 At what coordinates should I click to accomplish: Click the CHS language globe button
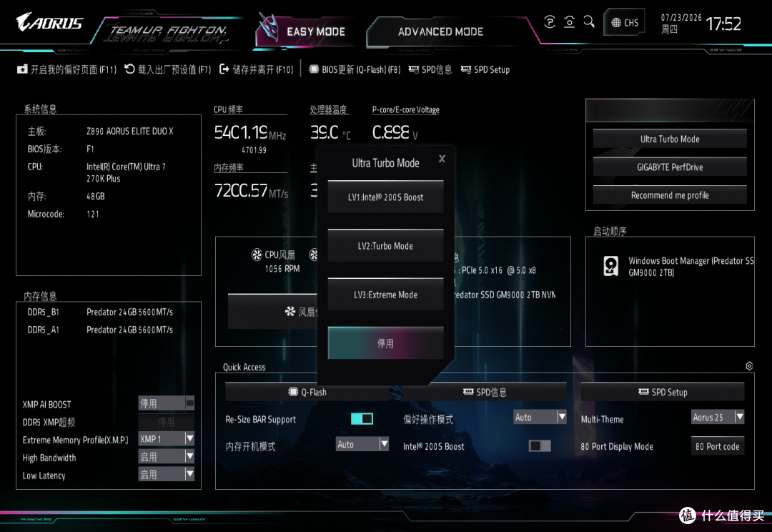click(624, 23)
